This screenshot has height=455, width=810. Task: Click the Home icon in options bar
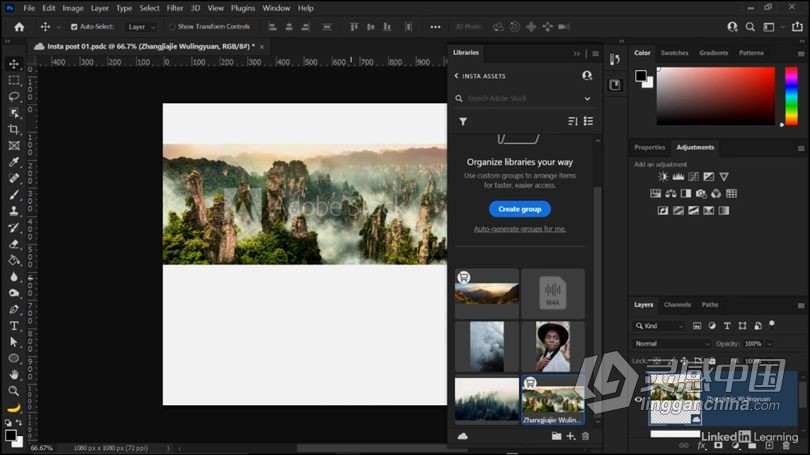click(x=18, y=27)
